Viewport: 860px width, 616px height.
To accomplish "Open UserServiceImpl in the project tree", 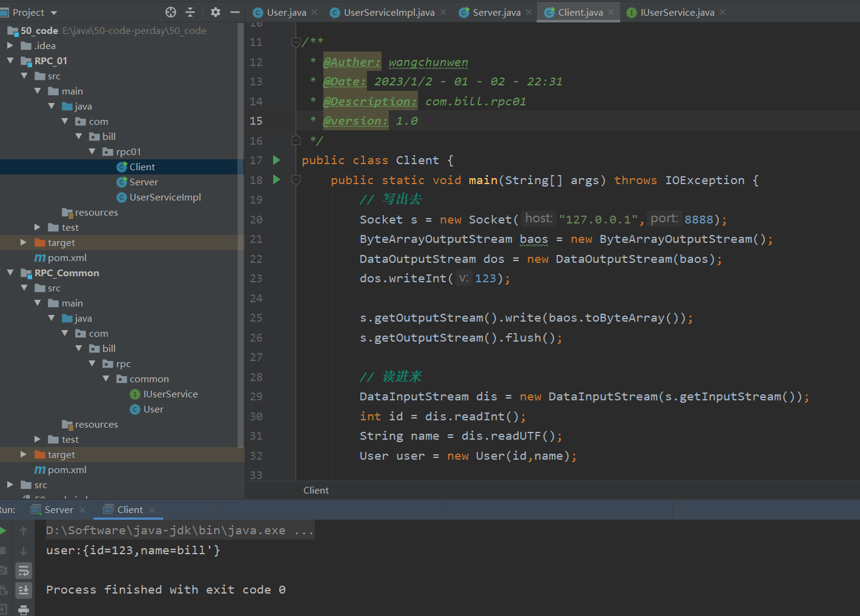I will pos(165,197).
